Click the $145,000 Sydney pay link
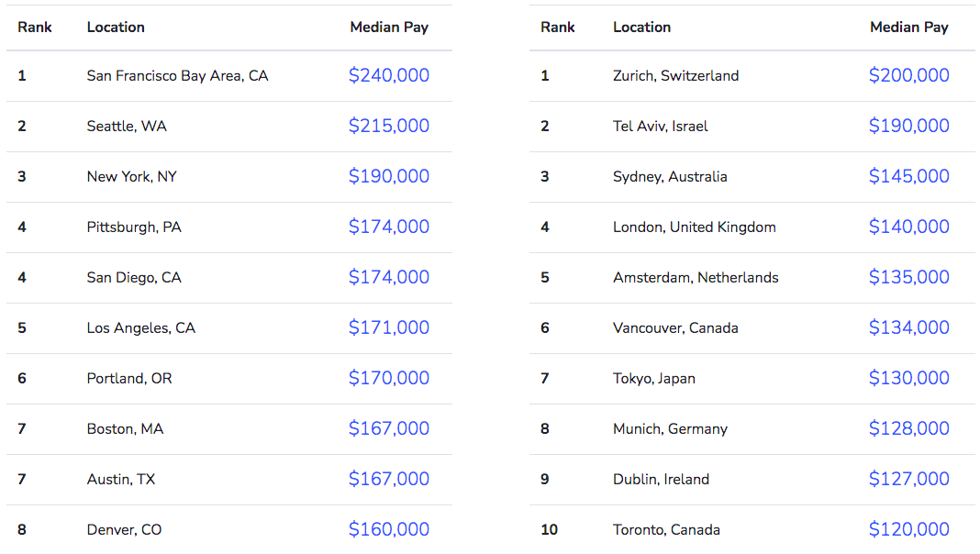Image resolution: width=980 pixels, height=554 pixels. click(x=908, y=177)
